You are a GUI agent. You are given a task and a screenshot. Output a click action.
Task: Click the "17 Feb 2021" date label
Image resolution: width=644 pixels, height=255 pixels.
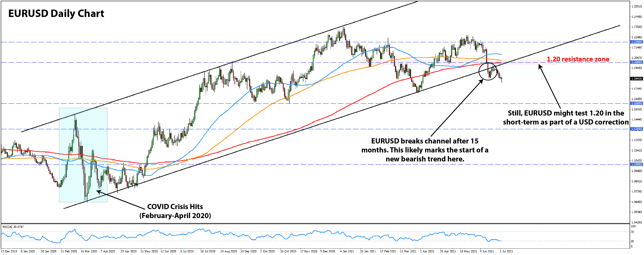click(x=388, y=251)
